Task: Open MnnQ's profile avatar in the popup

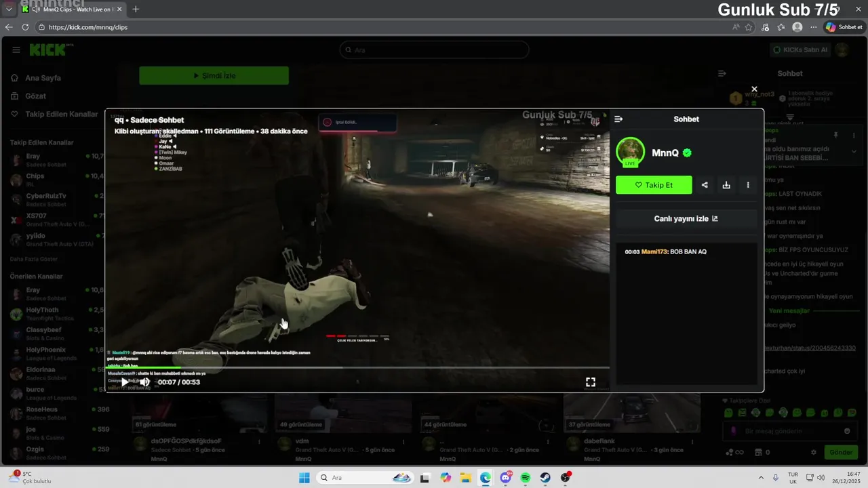Action: click(x=630, y=152)
